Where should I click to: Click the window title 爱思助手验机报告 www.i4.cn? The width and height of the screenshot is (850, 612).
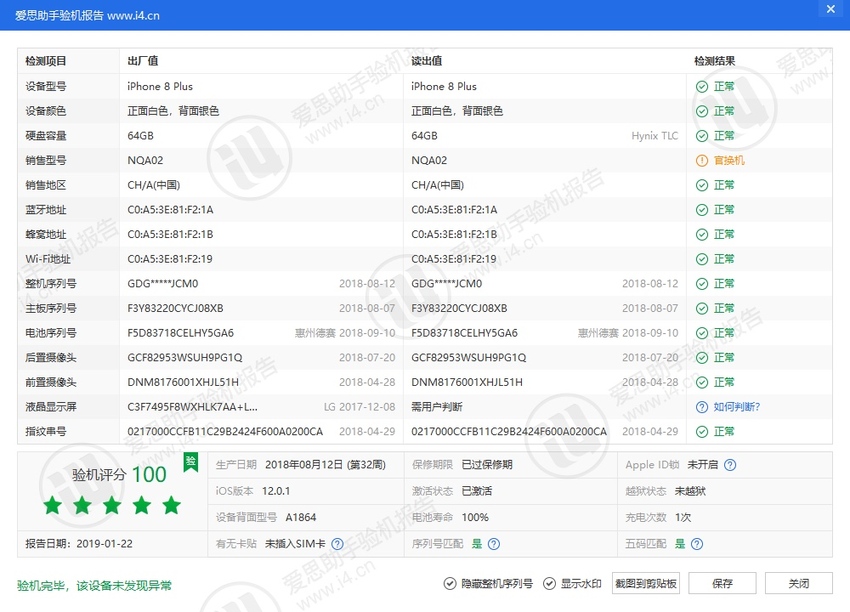[x=87, y=15]
